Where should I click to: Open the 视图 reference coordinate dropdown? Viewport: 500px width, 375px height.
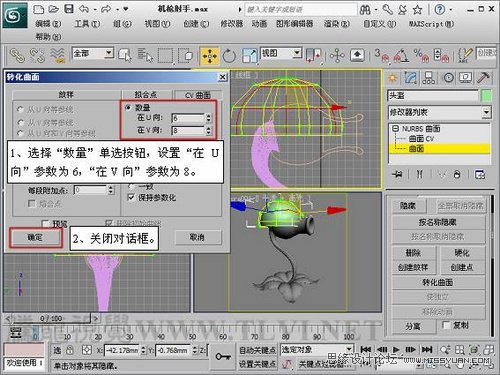(297, 53)
